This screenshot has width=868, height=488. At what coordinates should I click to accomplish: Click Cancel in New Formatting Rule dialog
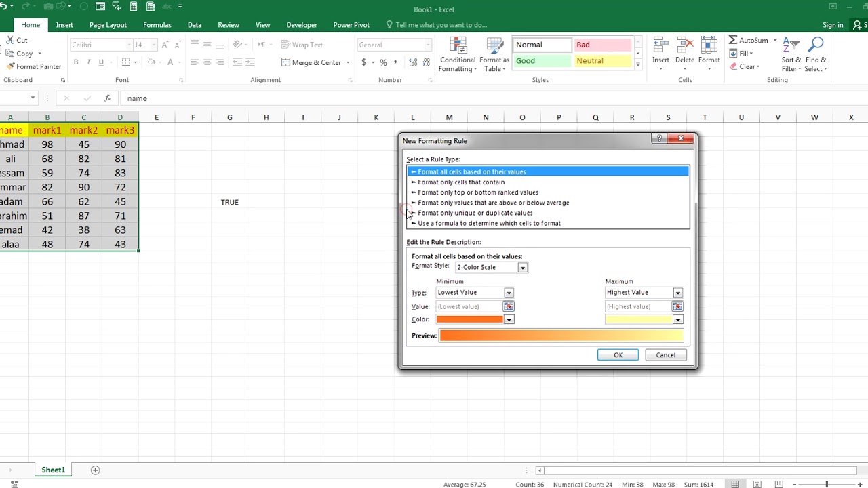(665, 355)
